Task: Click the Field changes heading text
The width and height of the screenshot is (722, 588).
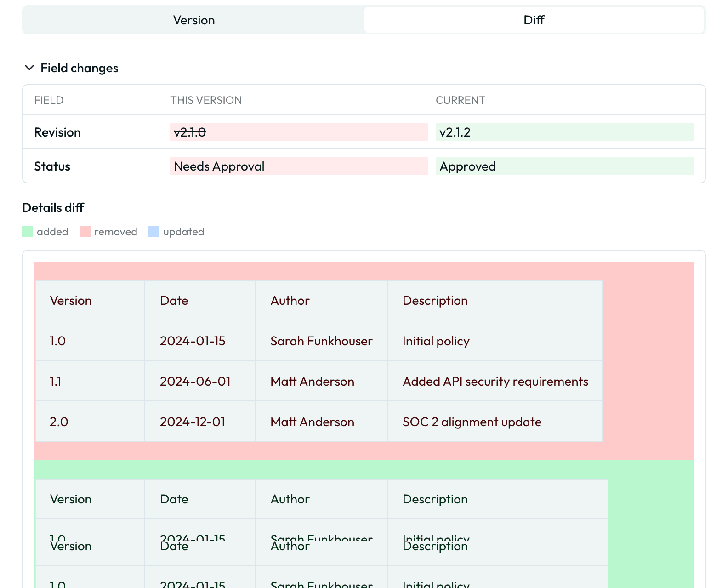Action: coord(79,68)
